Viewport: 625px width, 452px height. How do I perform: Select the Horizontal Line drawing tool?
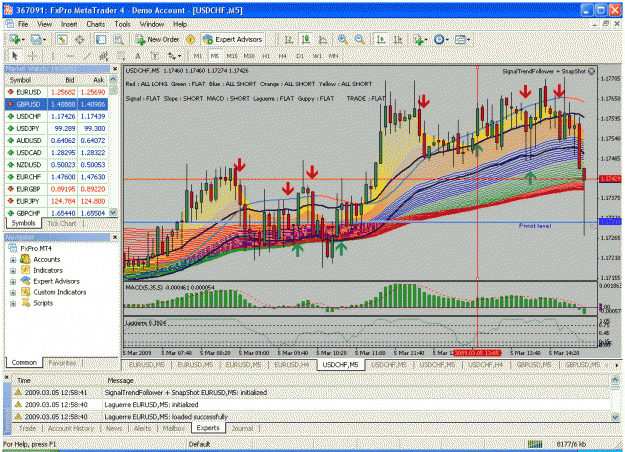(70, 56)
